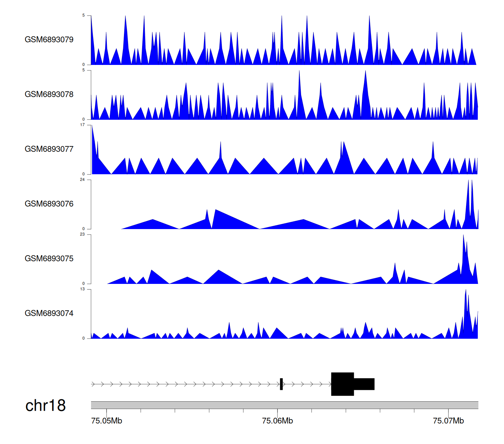Click the GSM6893077 track name

(49, 149)
